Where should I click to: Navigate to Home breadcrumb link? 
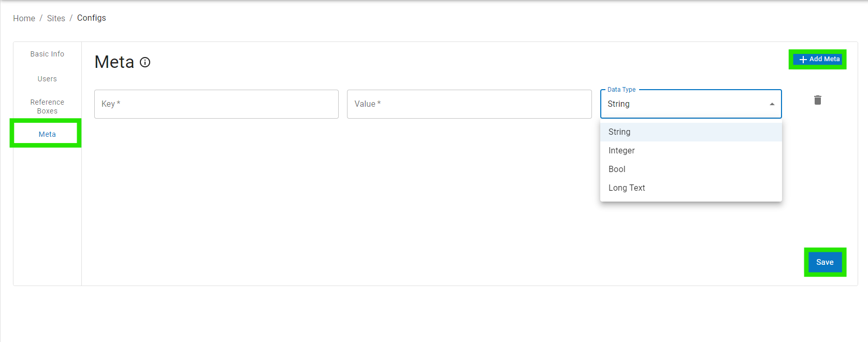pyautogui.click(x=24, y=18)
